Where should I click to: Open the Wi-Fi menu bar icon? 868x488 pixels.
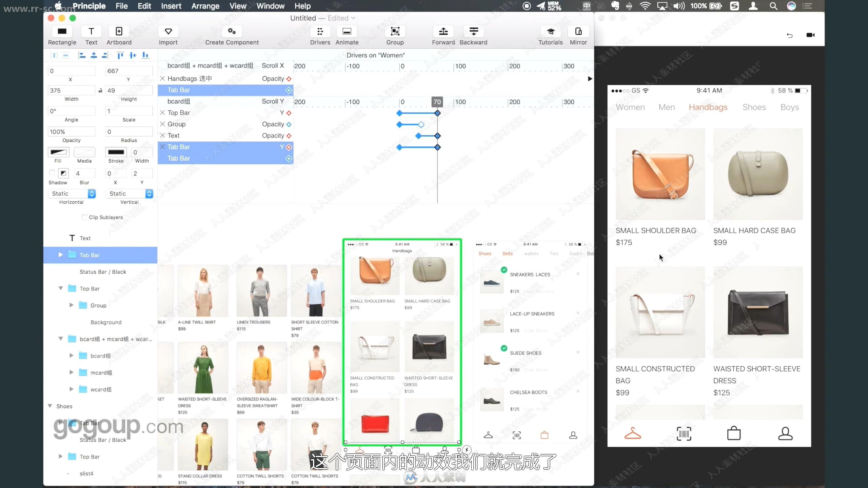645,6
